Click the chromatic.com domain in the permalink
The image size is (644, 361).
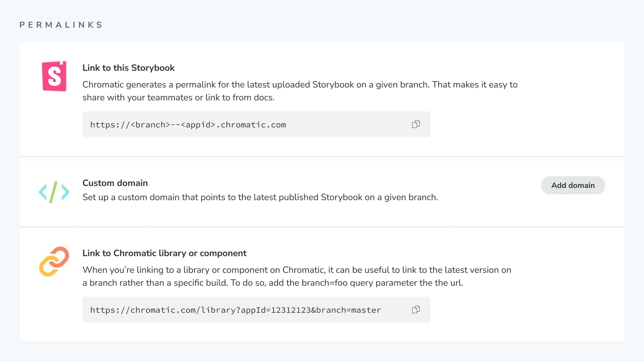pyautogui.click(x=252, y=125)
